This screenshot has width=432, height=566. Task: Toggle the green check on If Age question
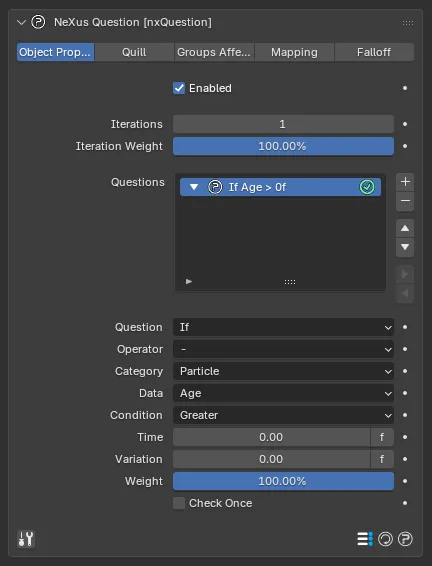(367, 187)
